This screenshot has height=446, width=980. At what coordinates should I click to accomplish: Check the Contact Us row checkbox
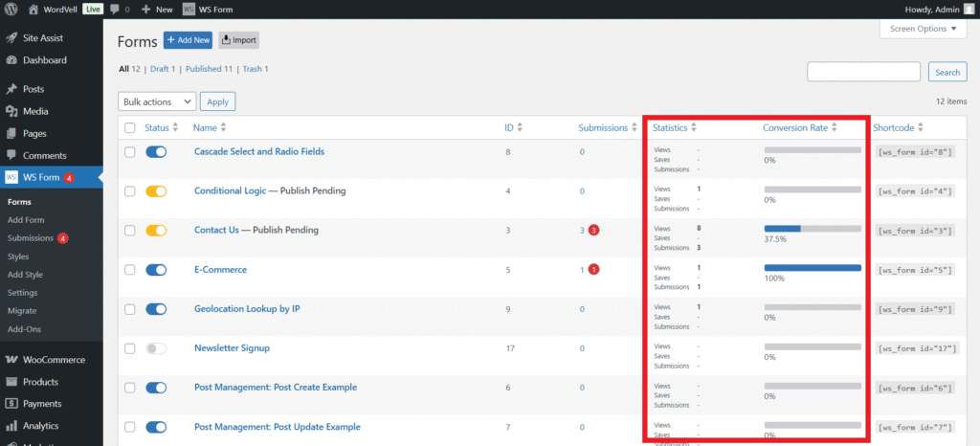(130, 231)
